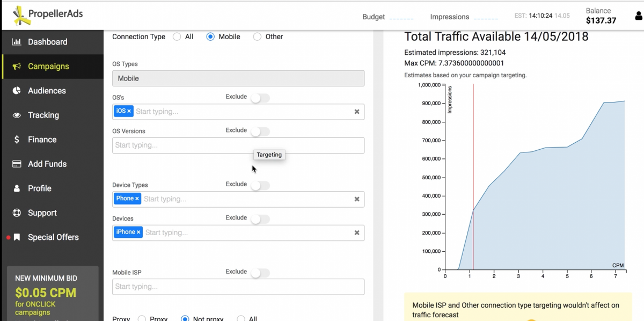Open the Mobile ISP selection field
644x321 pixels.
(238, 287)
